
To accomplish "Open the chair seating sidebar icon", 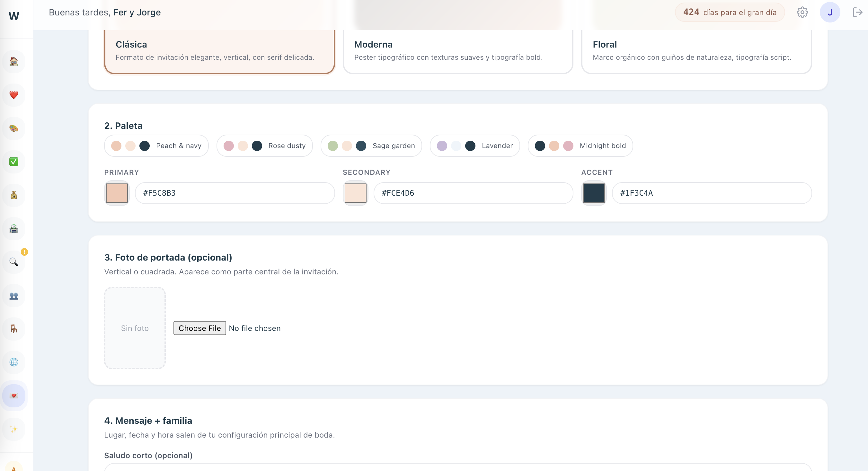I will 14,329.
